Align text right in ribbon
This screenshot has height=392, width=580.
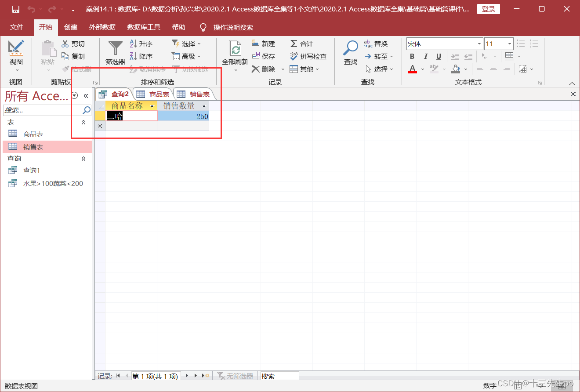507,69
